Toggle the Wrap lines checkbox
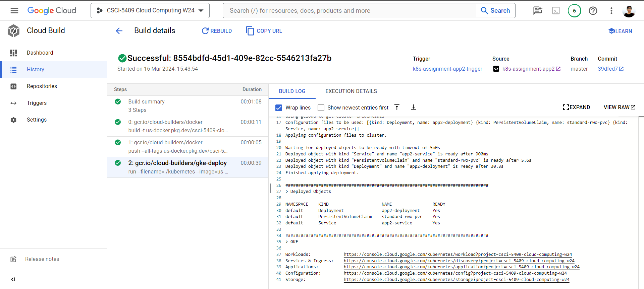The height and width of the screenshot is (289, 644). [279, 108]
